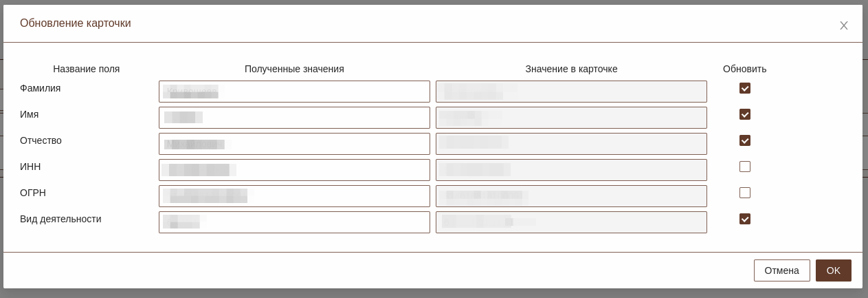Confirm with the OK button
This screenshot has width=868, height=298.
[x=833, y=270]
